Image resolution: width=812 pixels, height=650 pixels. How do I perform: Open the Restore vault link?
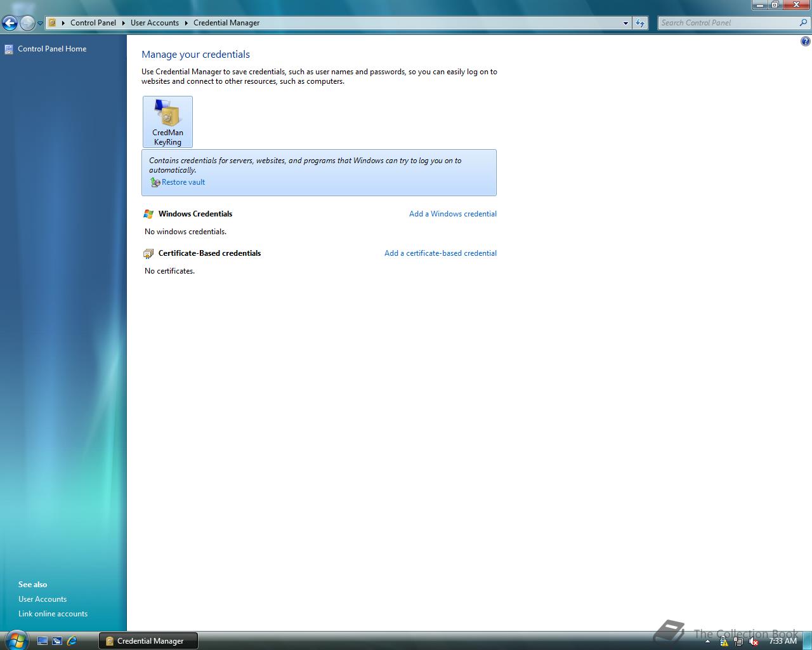coord(183,182)
